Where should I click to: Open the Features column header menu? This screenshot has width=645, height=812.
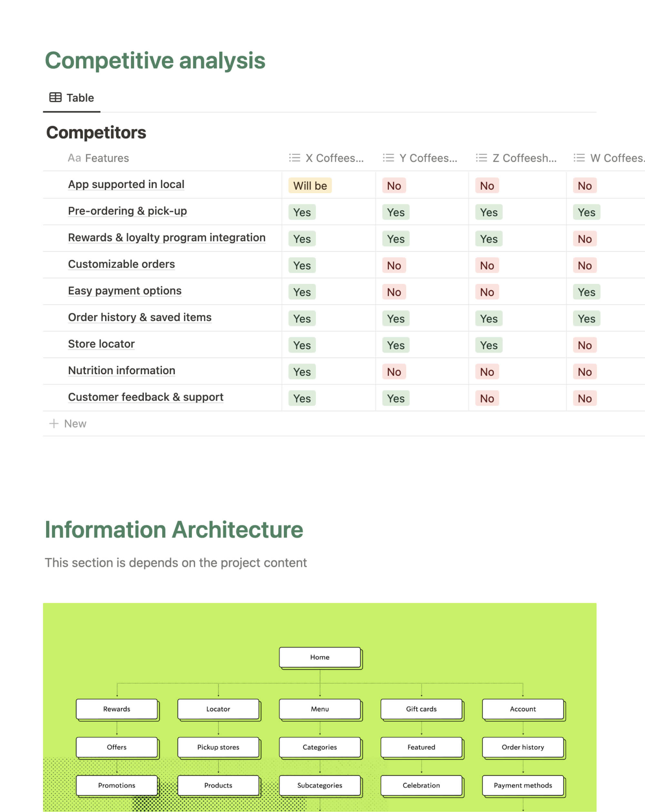[x=107, y=158]
